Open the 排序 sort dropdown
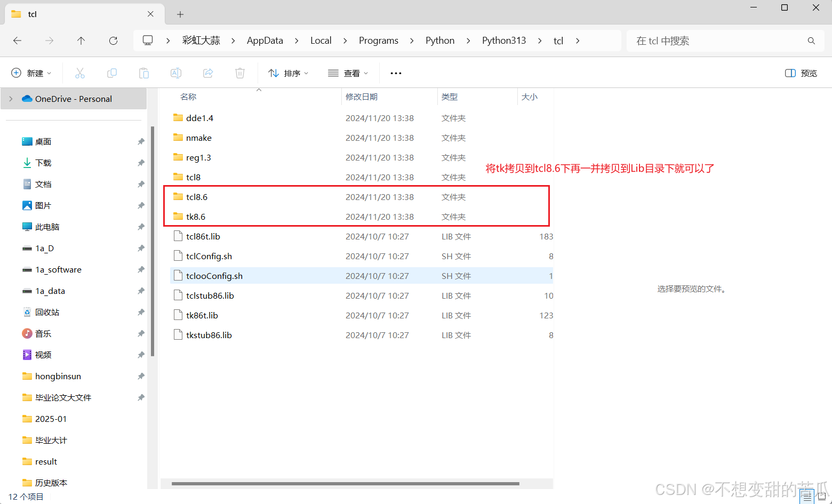 [x=289, y=73]
